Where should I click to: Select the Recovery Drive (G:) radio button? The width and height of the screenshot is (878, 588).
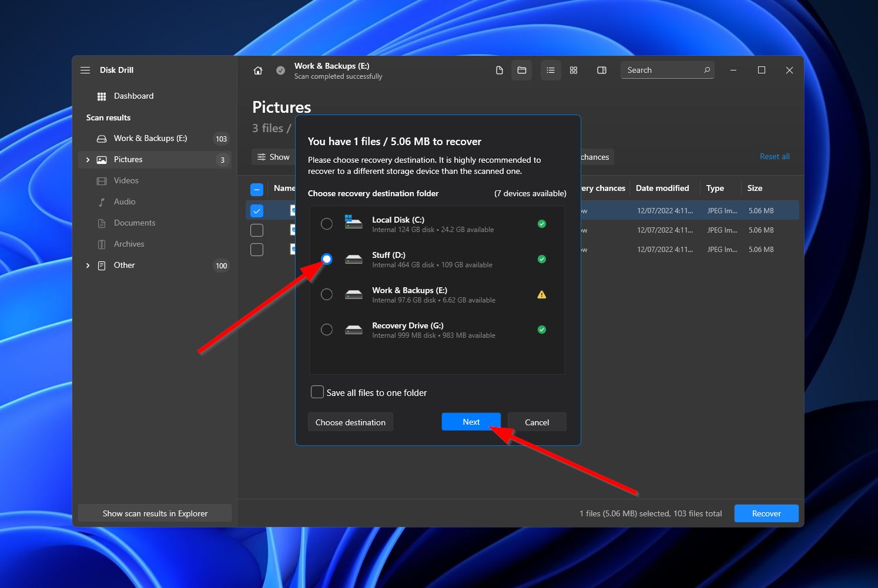point(327,330)
